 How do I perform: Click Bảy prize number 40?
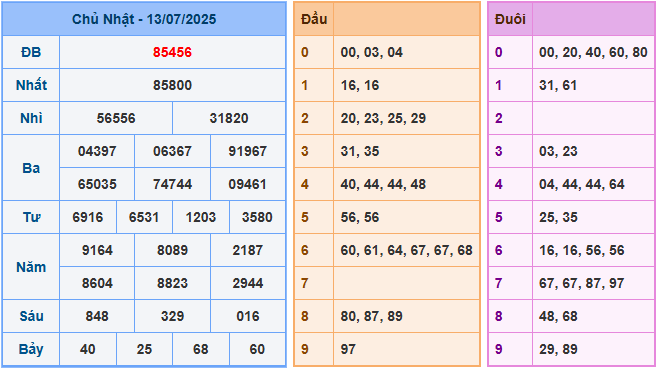pos(88,349)
